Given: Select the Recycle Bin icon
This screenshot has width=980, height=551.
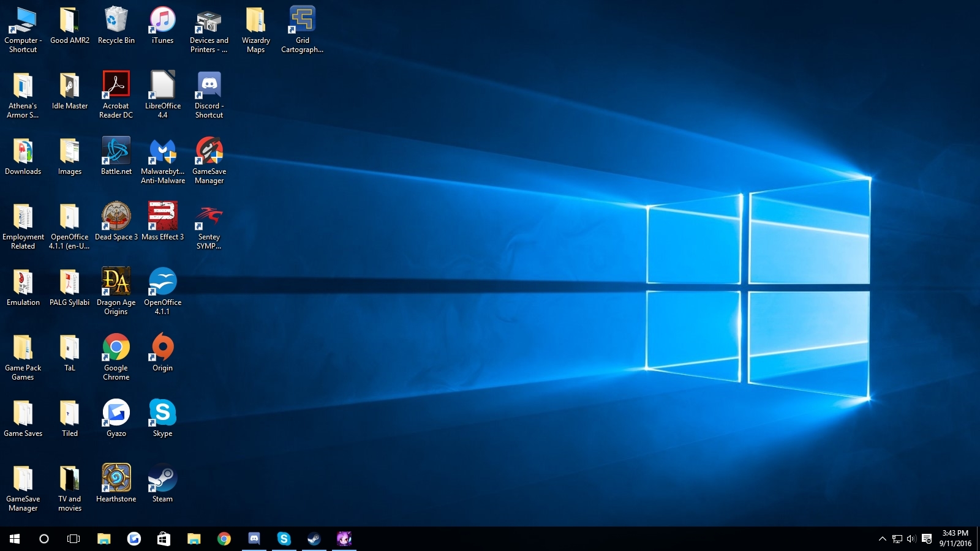Looking at the screenshot, I should coord(116,26).
